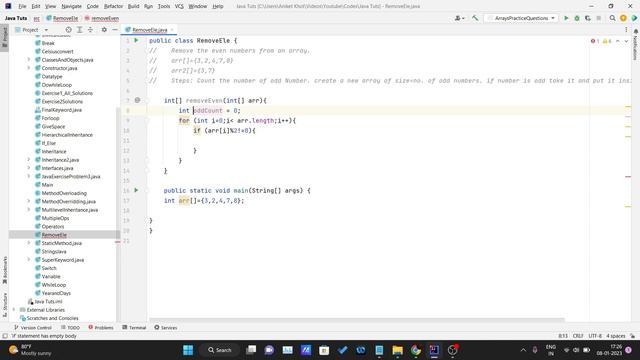Open Notifications bell sidebar
Image resolution: width=640 pixels, height=360 pixels.
pos(636,44)
